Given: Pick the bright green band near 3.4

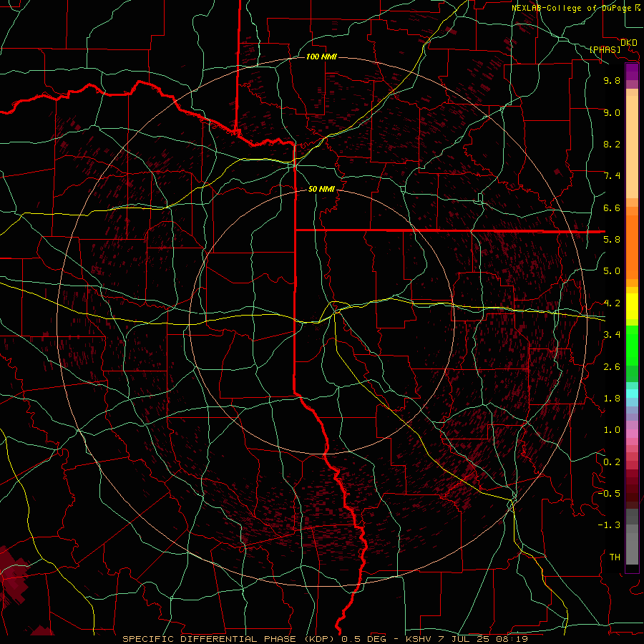Looking at the screenshot, I should click(x=632, y=345).
